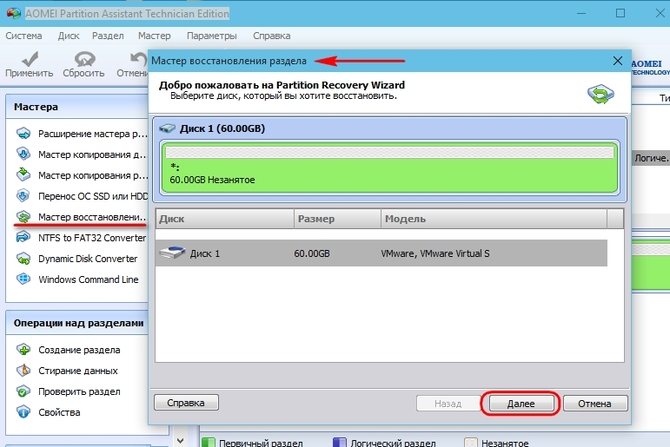The height and width of the screenshot is (447, 670).
Task: Click the disabled Назад button
Action: pyautogui.click(x=448, y=403)
